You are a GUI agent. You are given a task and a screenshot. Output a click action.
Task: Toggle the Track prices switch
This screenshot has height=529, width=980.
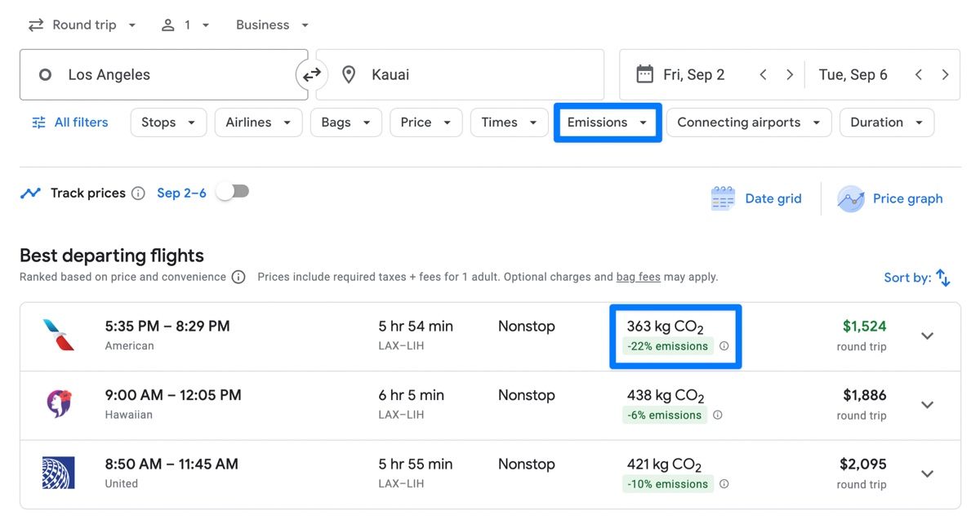click(232, 192)
